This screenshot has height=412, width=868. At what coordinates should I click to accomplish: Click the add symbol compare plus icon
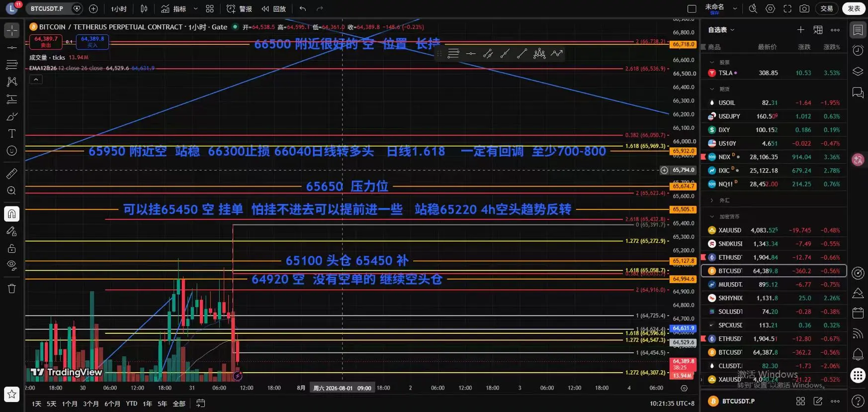pos(93,8)
